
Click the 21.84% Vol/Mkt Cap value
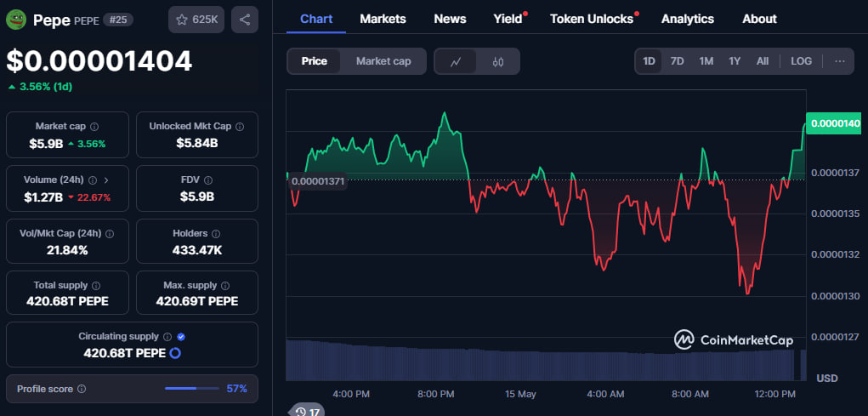(67, 250)
